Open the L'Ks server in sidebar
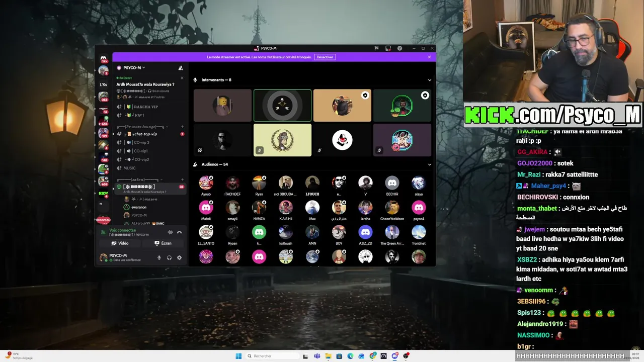The height and width of the screenshot is (362, 644). (x=103, y=84)
